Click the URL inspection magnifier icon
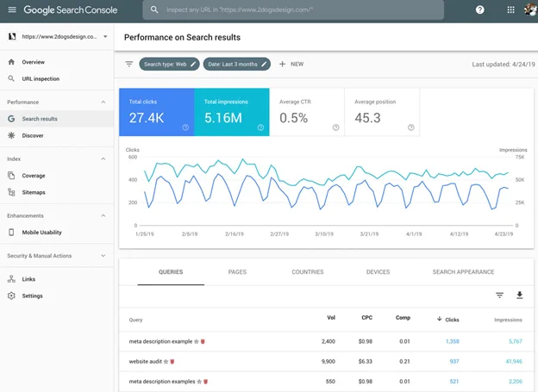This screenshot has height=392, width=538. pos(11,78)
